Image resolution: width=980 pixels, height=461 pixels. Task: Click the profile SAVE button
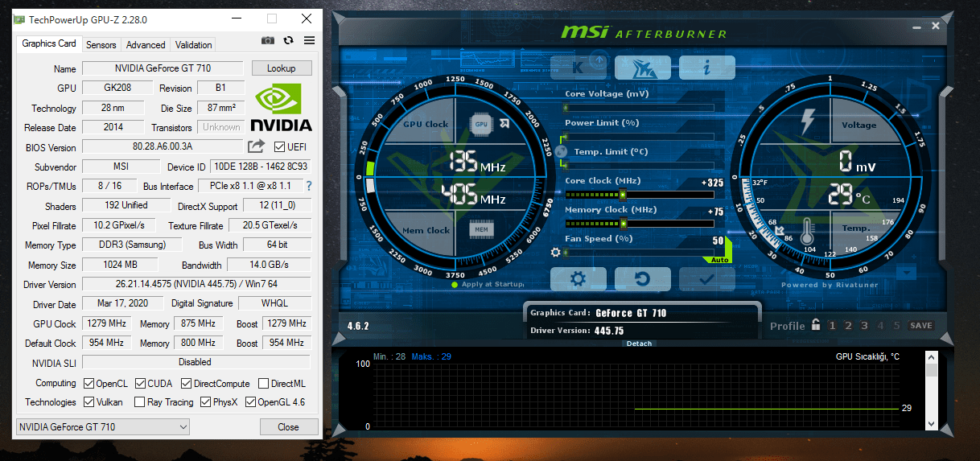tap(921, 326)
